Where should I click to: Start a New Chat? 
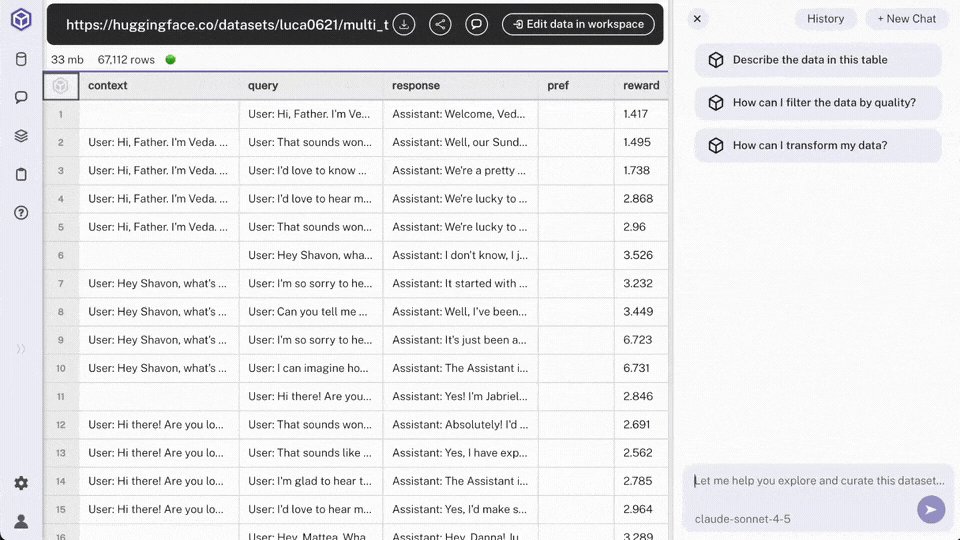pos(906,19)
